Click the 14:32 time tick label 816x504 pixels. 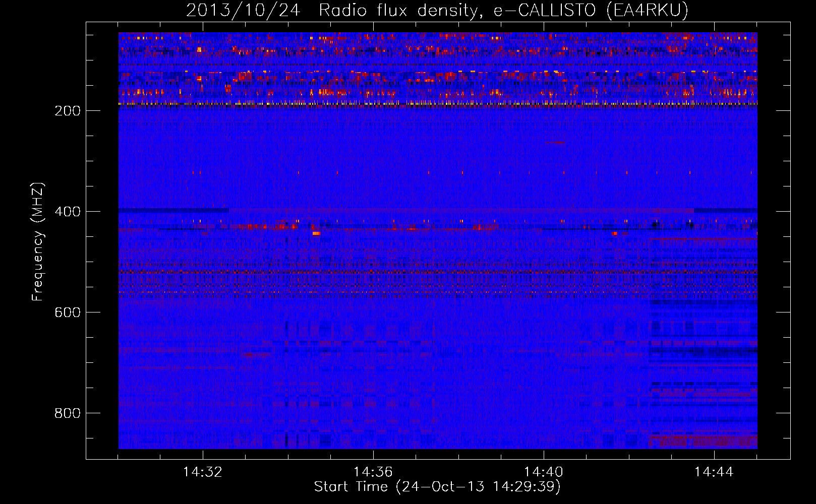click(203, 472)
